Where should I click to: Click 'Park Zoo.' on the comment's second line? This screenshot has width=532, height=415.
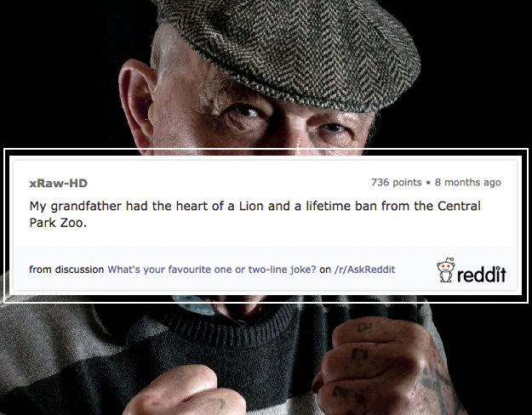pos(58,223)
